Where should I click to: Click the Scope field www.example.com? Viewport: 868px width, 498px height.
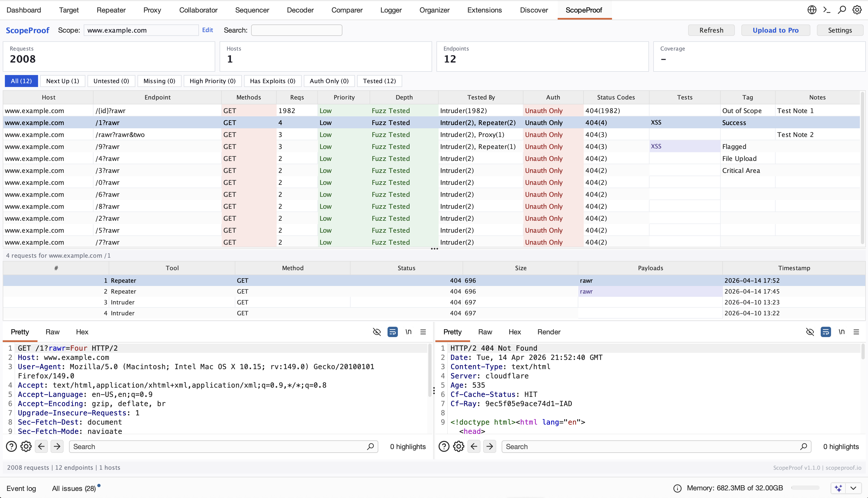point(141,30)
